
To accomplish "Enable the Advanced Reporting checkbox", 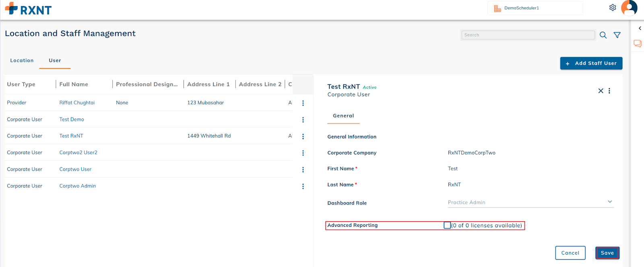I will (447, 225).
